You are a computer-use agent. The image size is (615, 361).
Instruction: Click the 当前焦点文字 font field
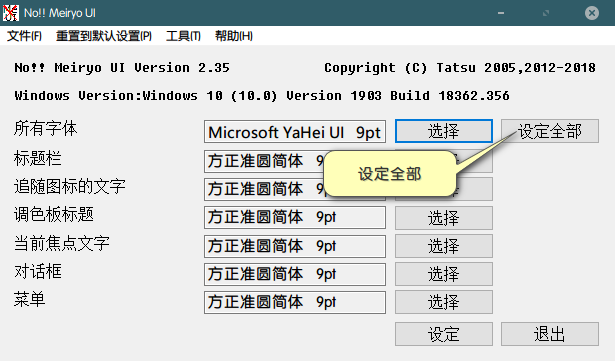point(295,246)
